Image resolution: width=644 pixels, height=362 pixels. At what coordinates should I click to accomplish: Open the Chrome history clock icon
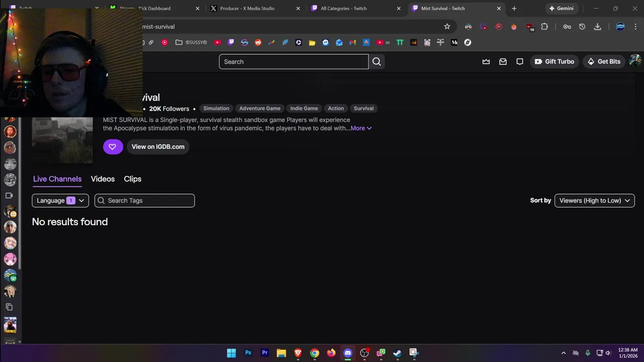[x=582, y=27]
